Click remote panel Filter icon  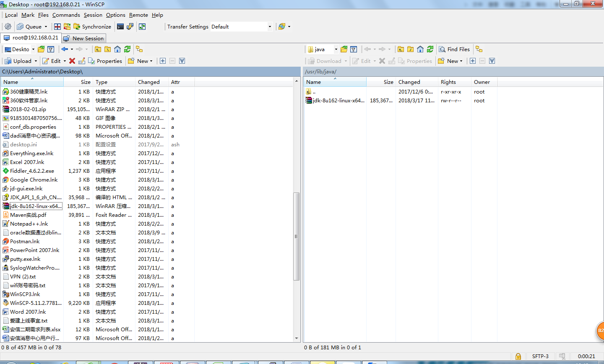pos(354,49)
